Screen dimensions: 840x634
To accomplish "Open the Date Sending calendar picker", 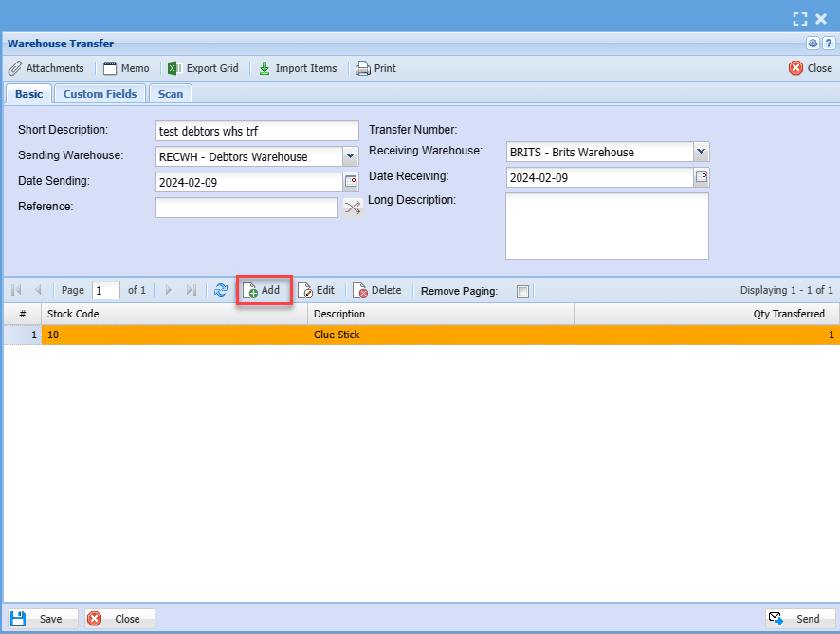I will 351,182.
